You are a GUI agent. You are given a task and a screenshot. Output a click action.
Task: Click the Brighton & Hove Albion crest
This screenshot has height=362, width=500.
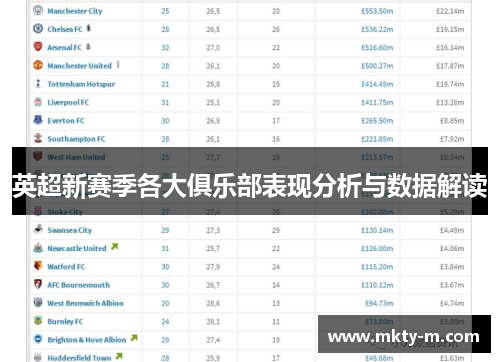38,339
